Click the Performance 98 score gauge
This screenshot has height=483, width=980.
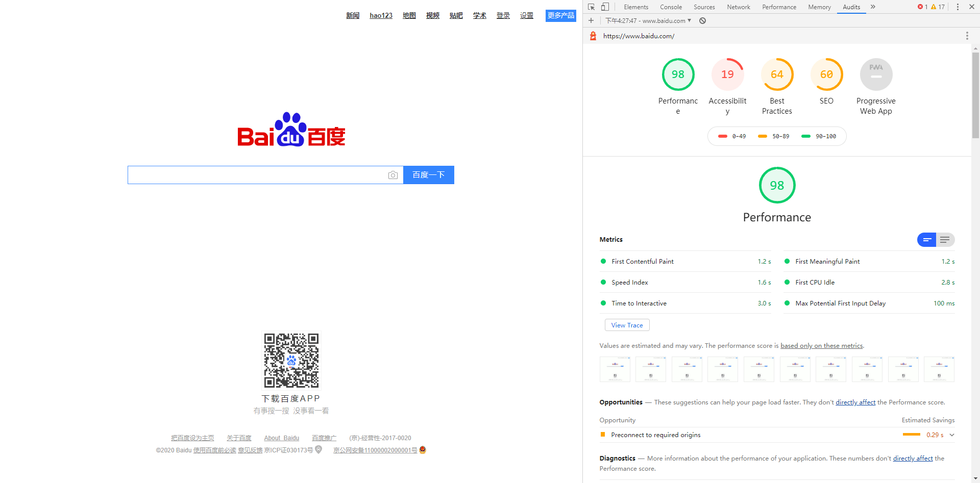(678, 74)
